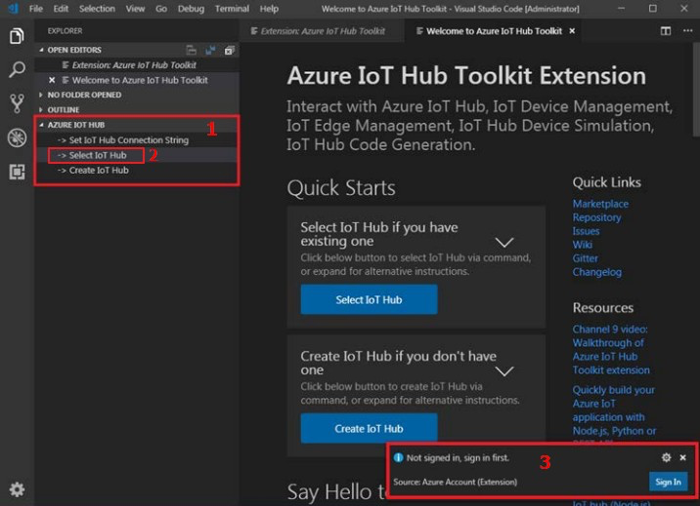Open the Terminal menu
Image resolution: width=700 pixels, height=506 pixels.
[232, 9]
